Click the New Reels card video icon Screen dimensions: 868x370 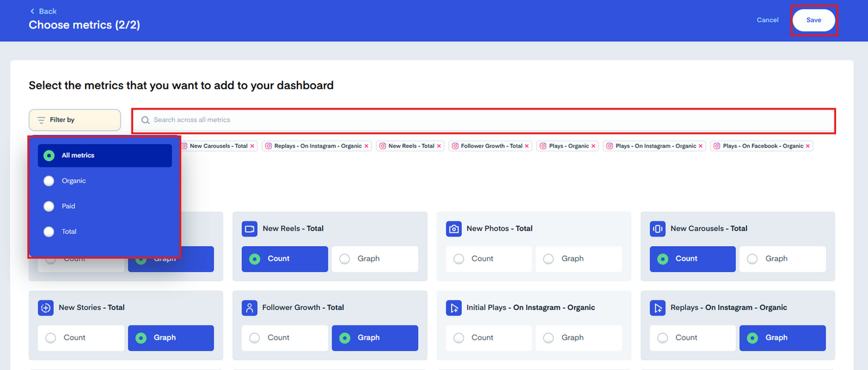[250, 229]
